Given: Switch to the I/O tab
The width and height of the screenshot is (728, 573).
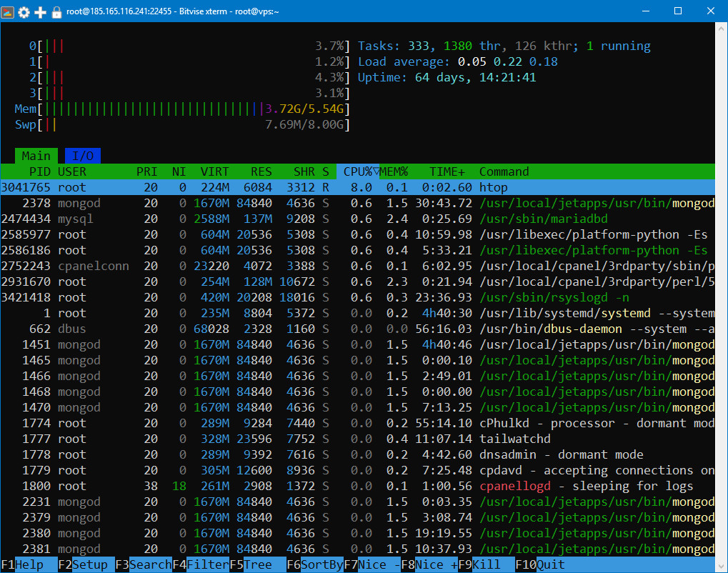Looking at the screenshot, I should coord(83,156).
